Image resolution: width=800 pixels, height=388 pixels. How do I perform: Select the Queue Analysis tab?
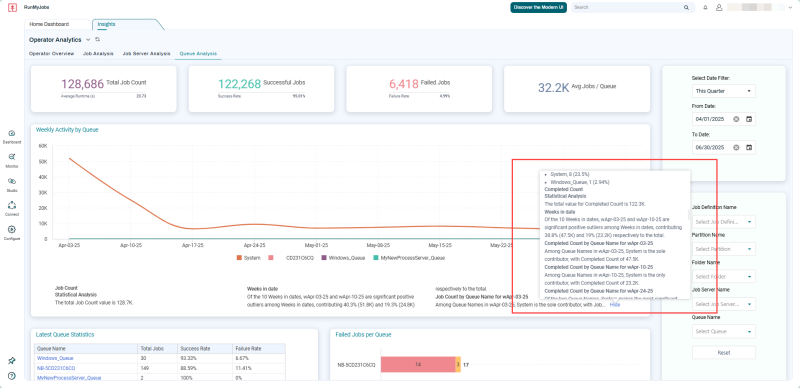pos(198,54)
